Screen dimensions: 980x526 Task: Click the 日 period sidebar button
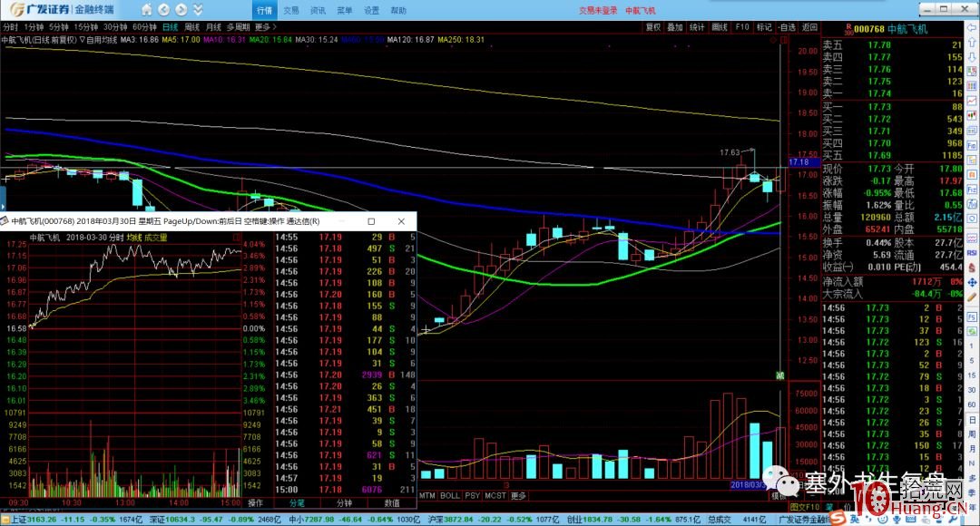(973, 420)
